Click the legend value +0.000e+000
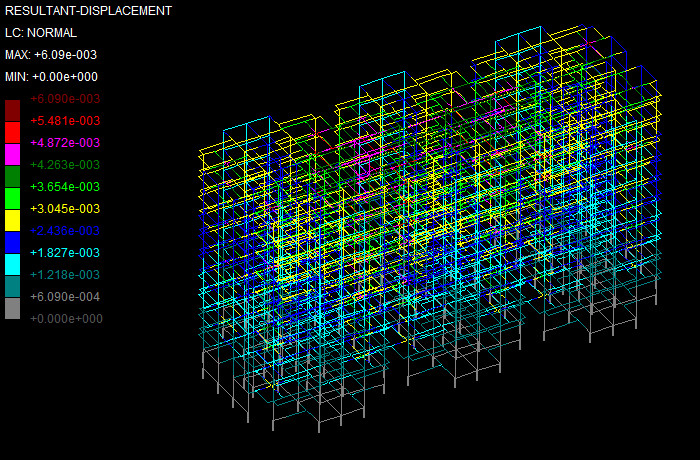Viewport: 700px width, 460px height. coord(66,318)
